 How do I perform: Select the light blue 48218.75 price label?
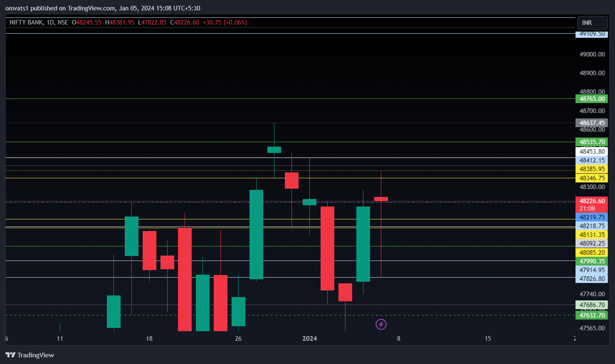[x=592, y=226]
